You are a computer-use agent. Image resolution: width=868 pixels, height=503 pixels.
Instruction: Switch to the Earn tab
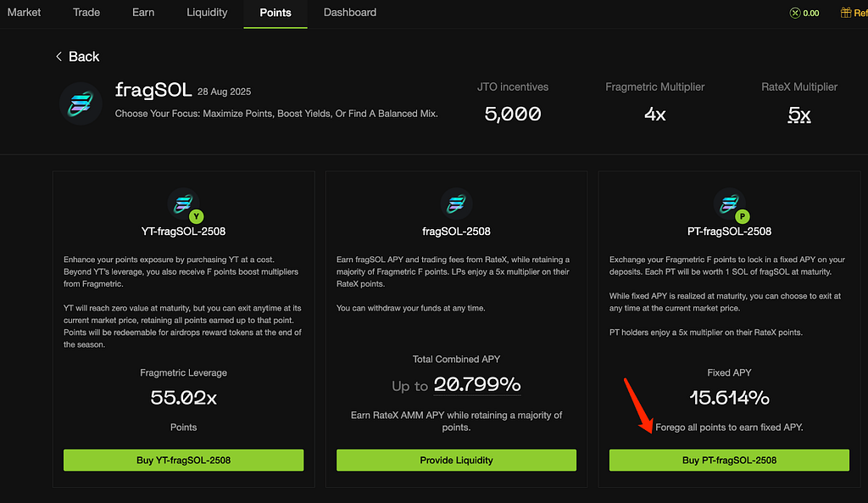[143, 12]
